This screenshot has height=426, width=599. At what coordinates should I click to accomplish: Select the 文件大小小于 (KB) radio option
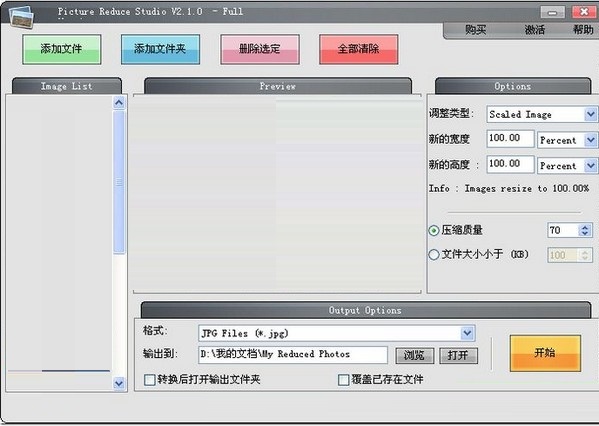(x=434, y=254)
